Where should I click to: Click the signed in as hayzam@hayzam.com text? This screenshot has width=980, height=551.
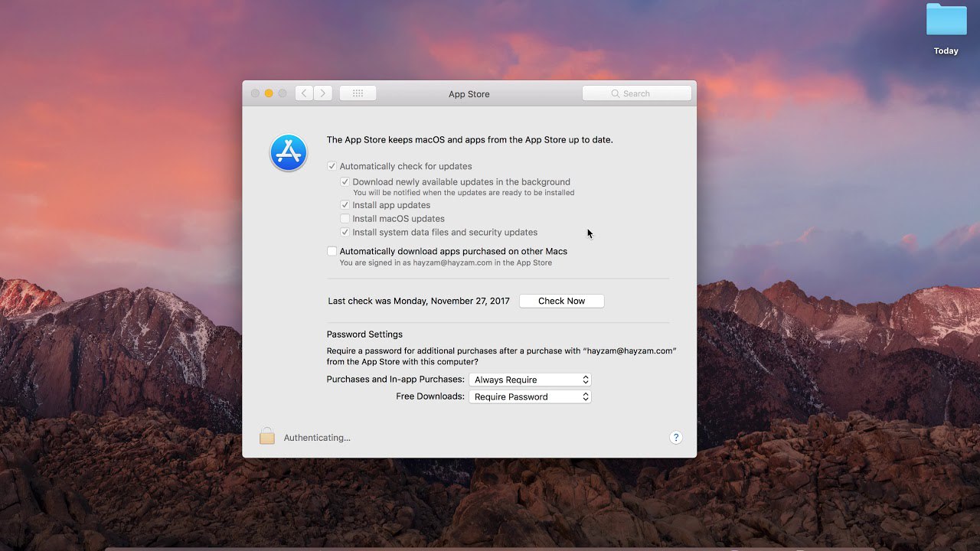point(446,262)
